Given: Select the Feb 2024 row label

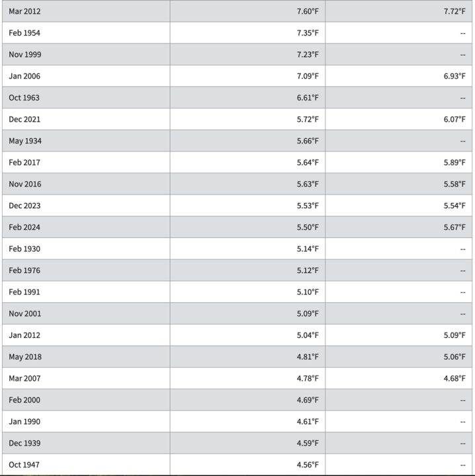Looking at the screenshot, I should click(24, 227).
